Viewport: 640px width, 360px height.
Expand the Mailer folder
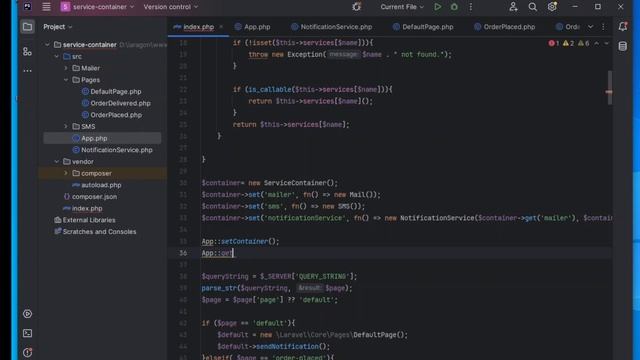coord(66,68)
